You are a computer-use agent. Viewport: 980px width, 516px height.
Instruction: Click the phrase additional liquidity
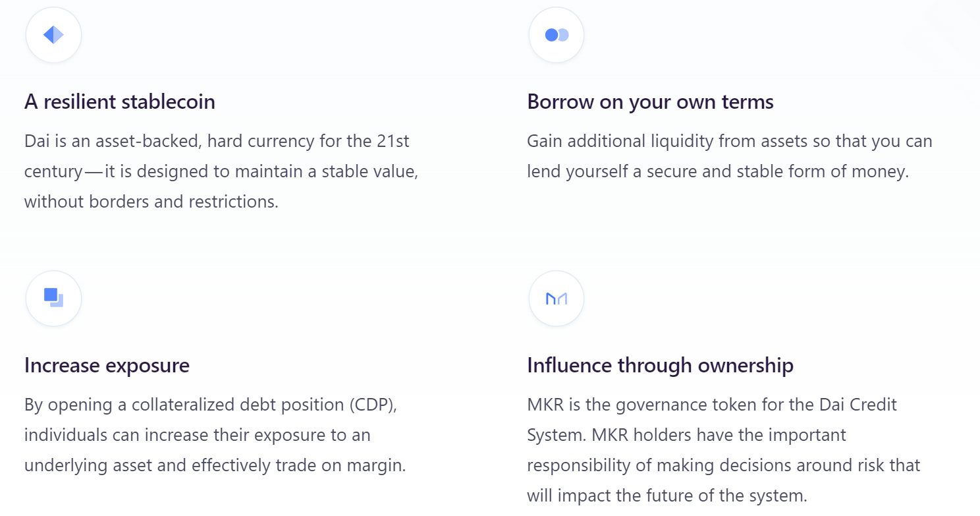point(641,141)
